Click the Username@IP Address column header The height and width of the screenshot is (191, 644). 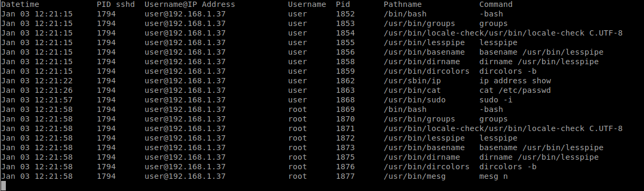190,4
